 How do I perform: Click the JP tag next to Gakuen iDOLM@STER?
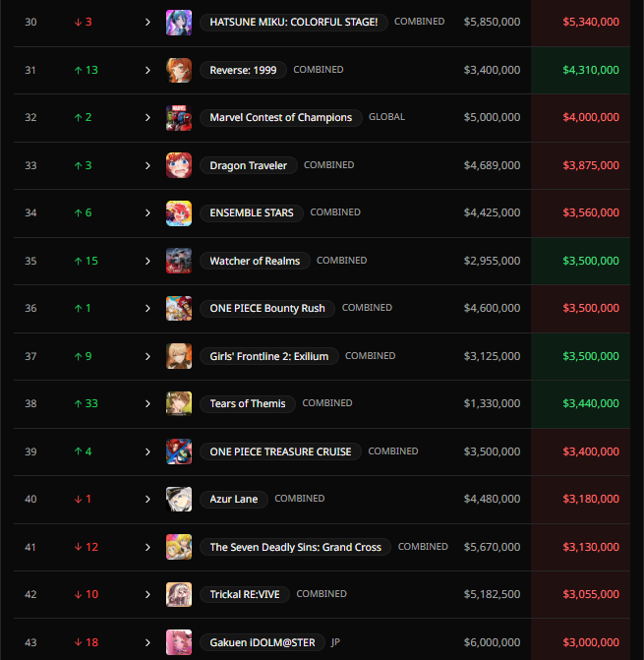[335, 642]
